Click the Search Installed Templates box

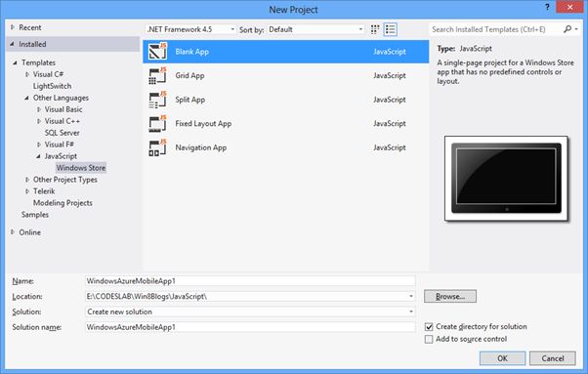tap(495, 29)
